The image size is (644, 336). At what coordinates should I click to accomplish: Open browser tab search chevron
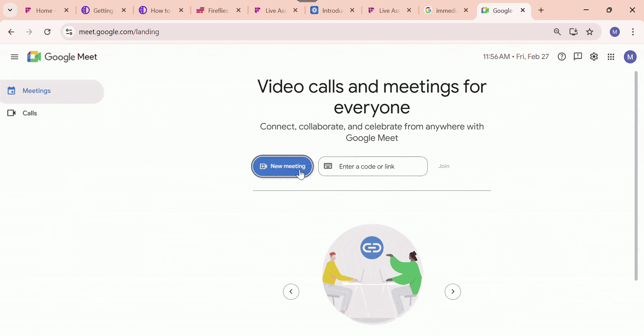[x=10, y=10]
